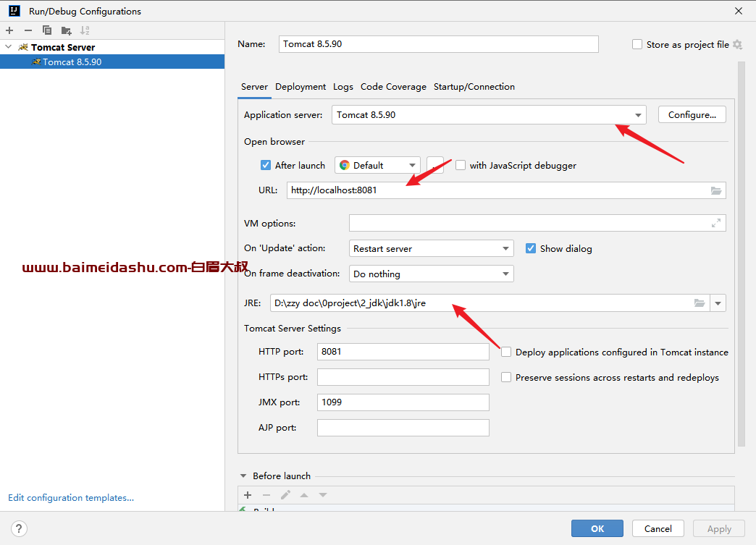
Task: Move the Before launch task up
Action: coord(304,495)
